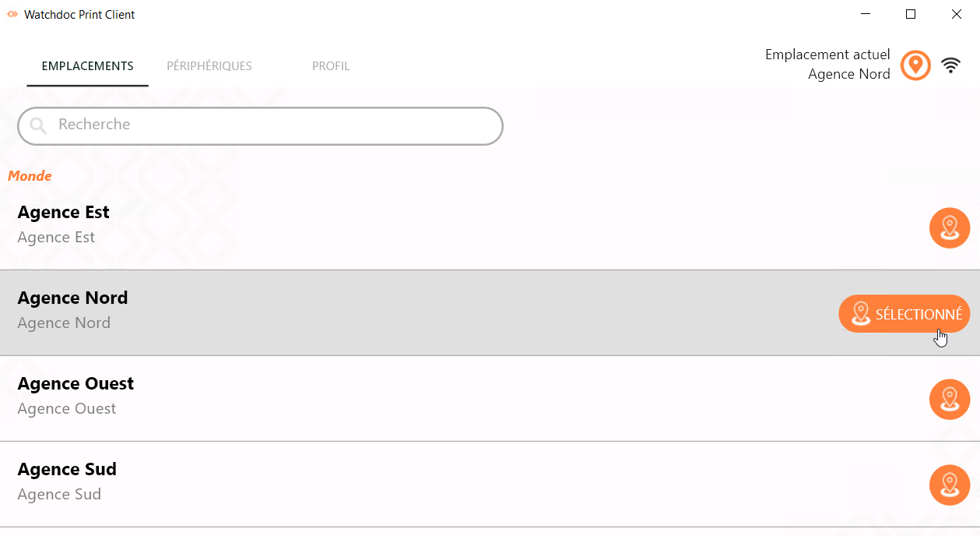Viewport: 980px width, 536px height.
Task: Click the Agence Ouest location pin icon
Action: [949, 400]
